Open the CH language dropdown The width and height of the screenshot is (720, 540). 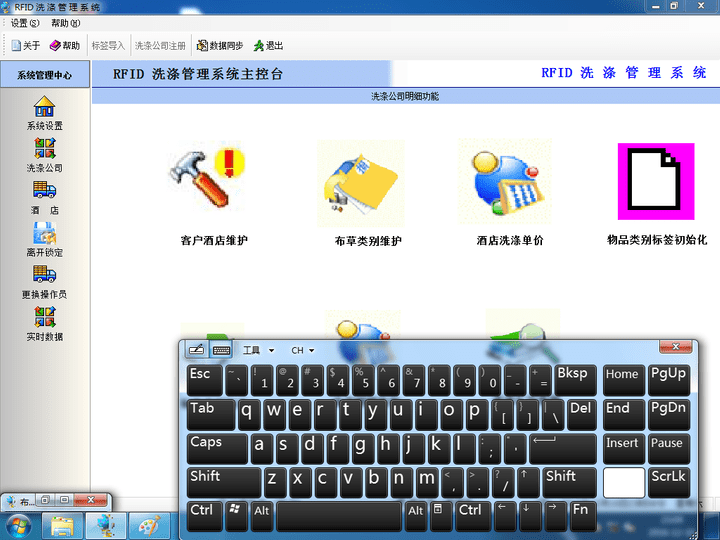click(302, 351)
